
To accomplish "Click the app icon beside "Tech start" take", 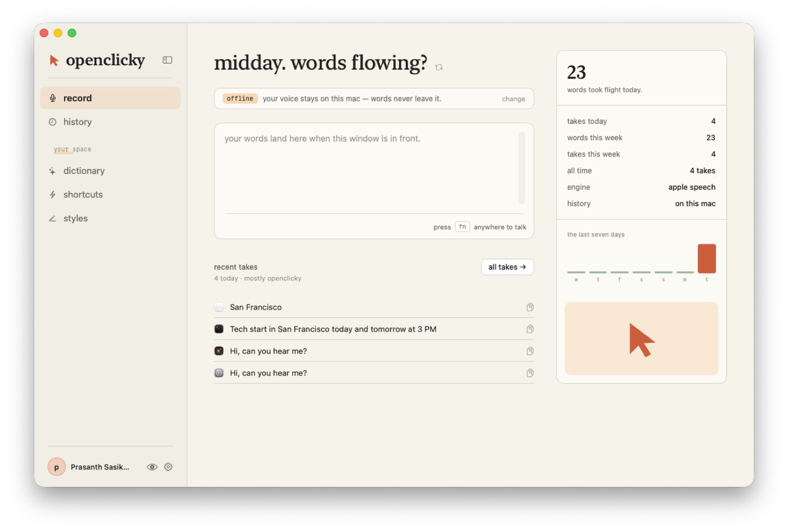I will tap(219, 329).
